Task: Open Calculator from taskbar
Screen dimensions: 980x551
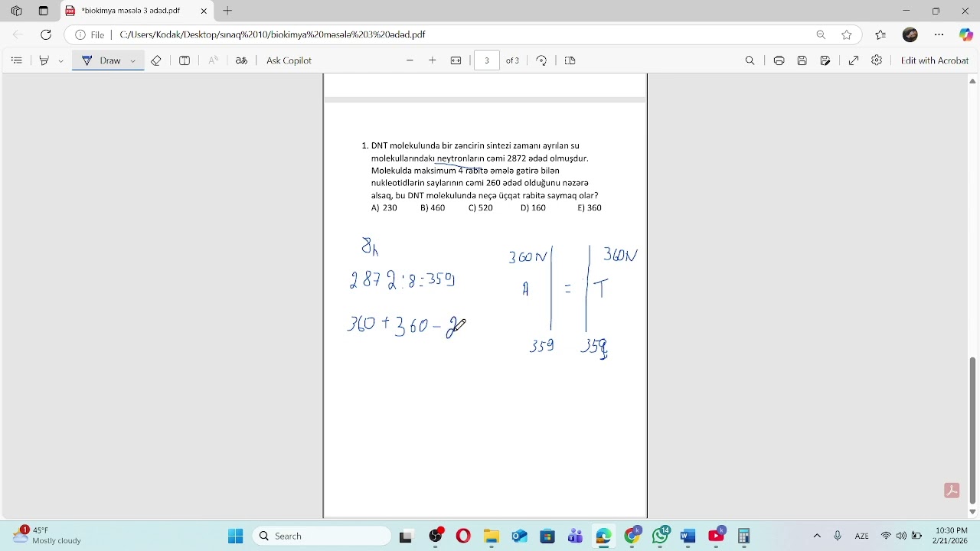Action: pos(743,536)
